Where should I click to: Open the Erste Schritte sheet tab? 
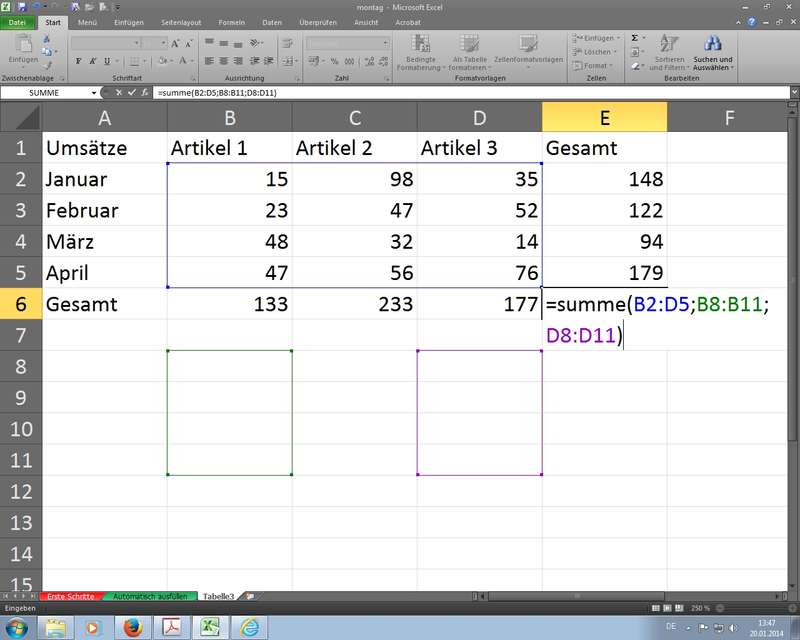(69, 596)
